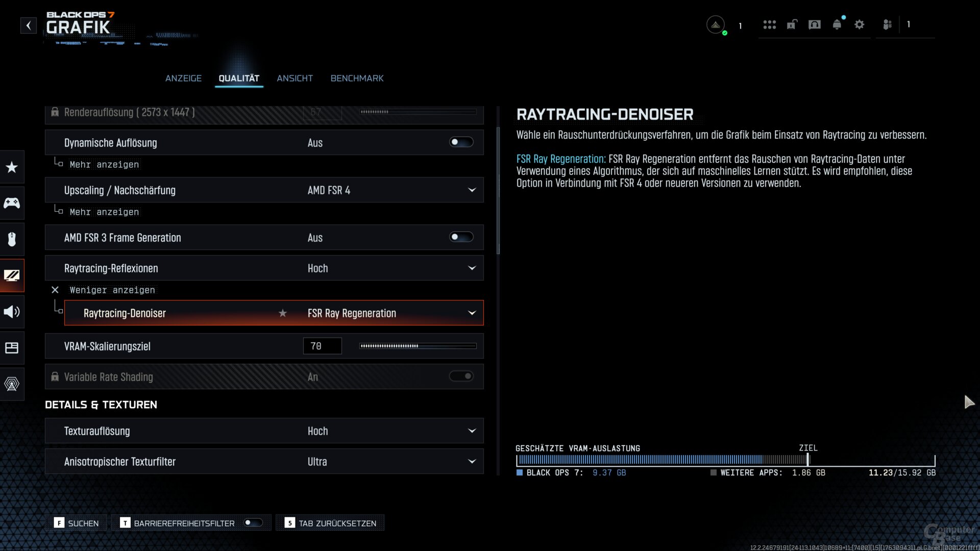Disable the Dynamische Auflösung toggle
Screen dimensions: 980x551
(461, 142)
